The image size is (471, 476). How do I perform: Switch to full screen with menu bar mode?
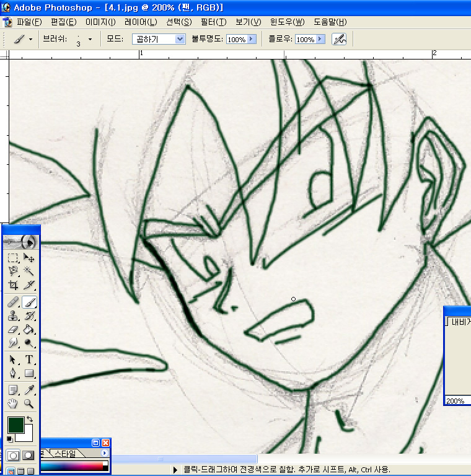pos(20,472)
